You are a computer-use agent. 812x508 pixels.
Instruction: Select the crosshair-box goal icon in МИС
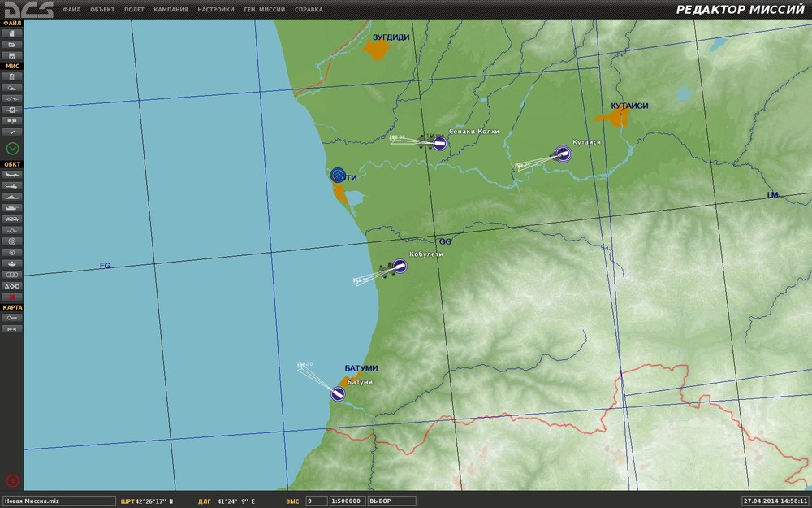pos(12,110)
